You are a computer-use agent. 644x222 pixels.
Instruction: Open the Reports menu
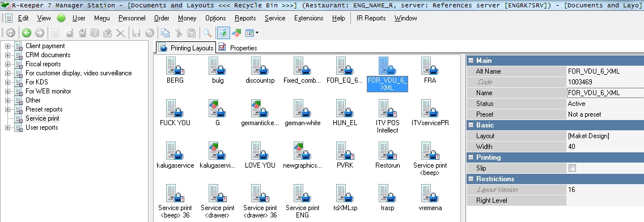coord(245,18)
